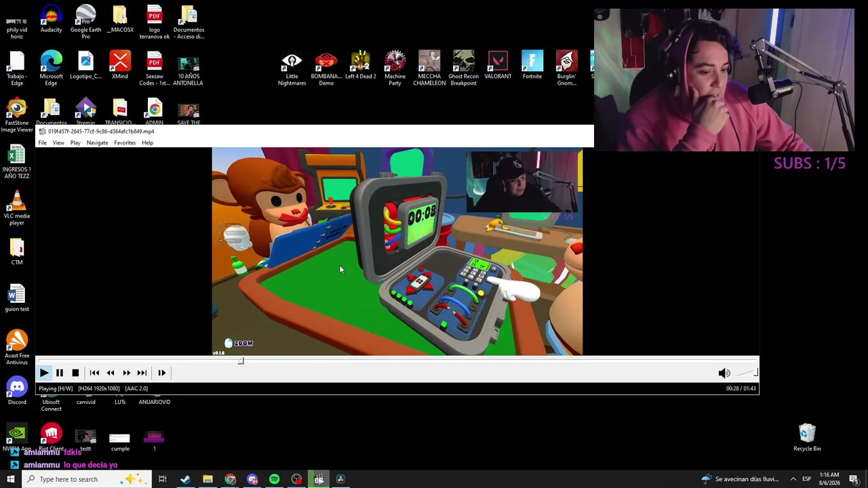
Task: Select the Discord desktop icon
Action: pos(17,391)
